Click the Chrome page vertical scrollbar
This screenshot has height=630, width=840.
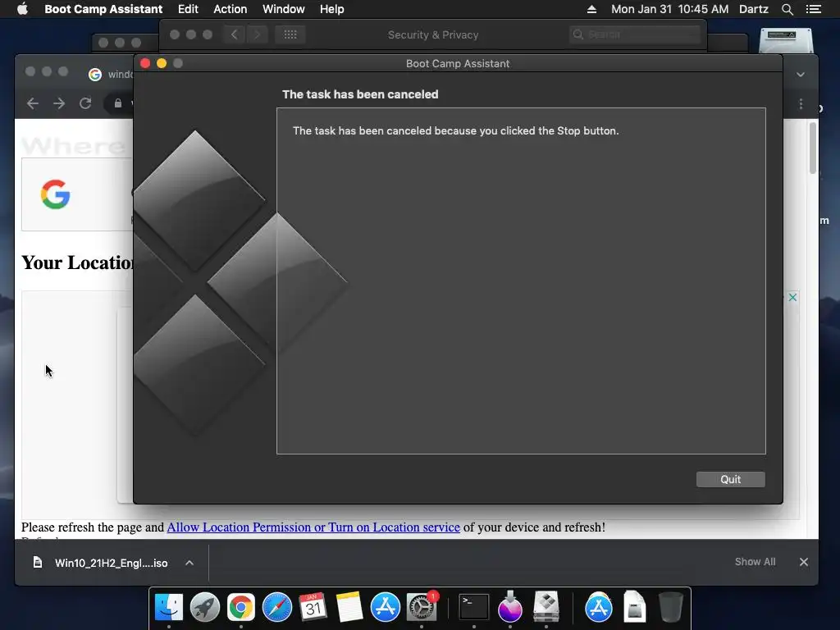click(x=813, y=148)
